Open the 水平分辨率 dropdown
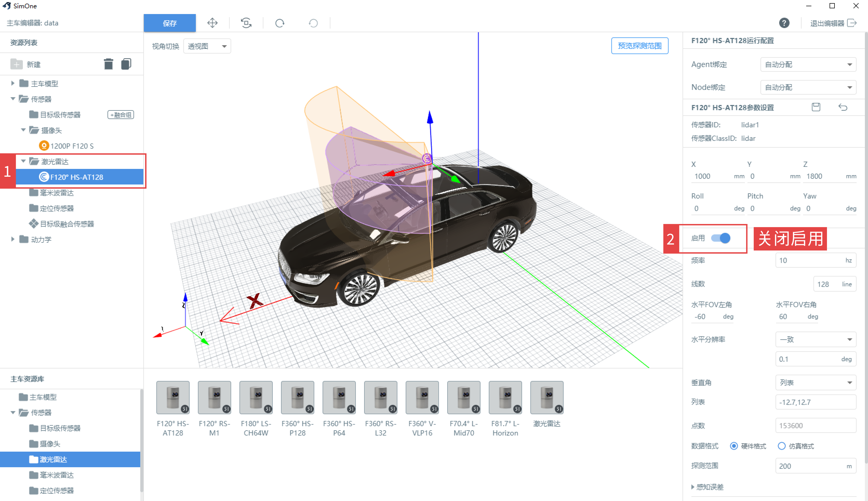 click(x=815, y=339)
